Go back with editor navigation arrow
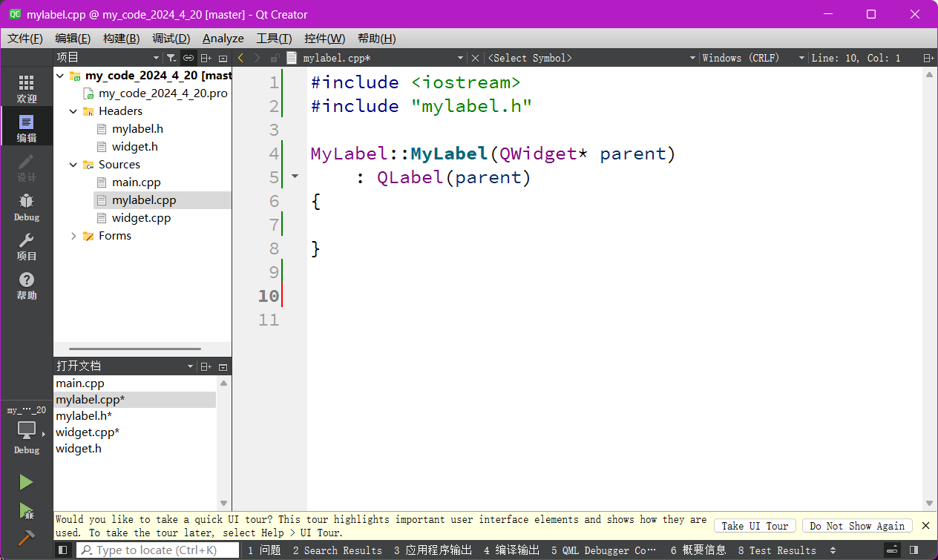The height and width of the screenshot is (560, 938). [x=240, y=58]
